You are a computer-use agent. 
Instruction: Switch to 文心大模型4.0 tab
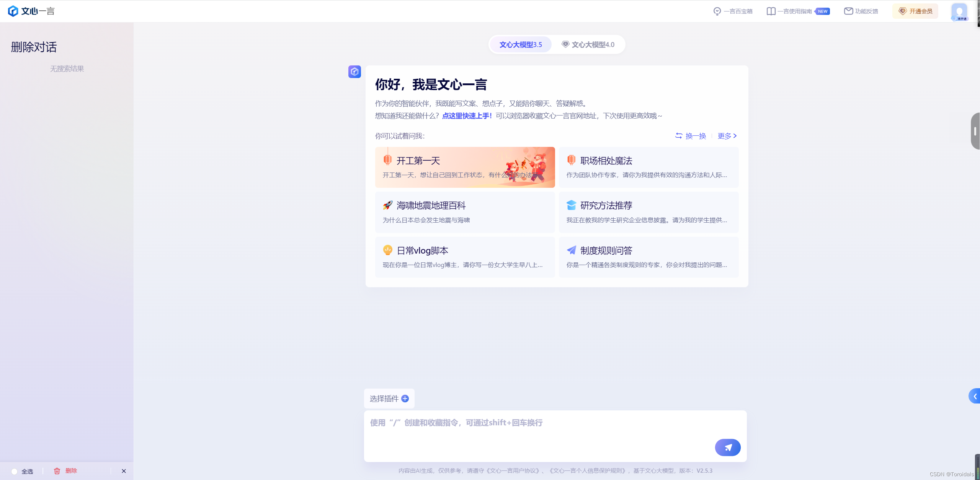588,45
